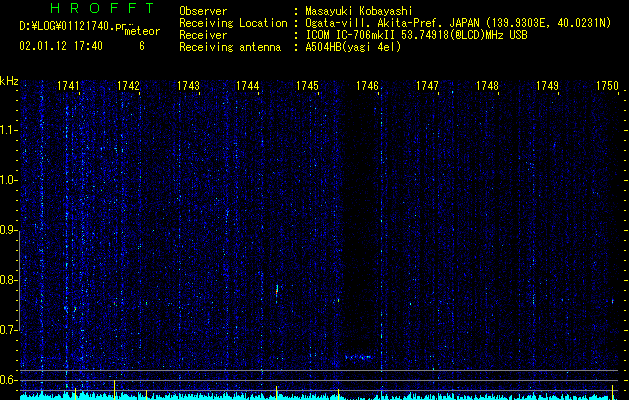Click the Receiving Location label
This screenshot has height=400, width=629.
click(233, 23)
